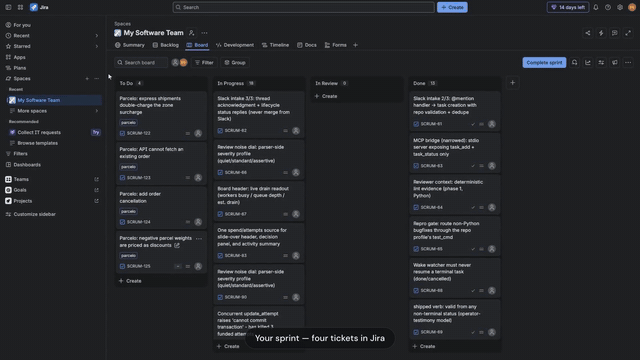This screenshot has height=360, width=640.
Task: Click the blue Create button in top bar
Action: coord(452,7)
